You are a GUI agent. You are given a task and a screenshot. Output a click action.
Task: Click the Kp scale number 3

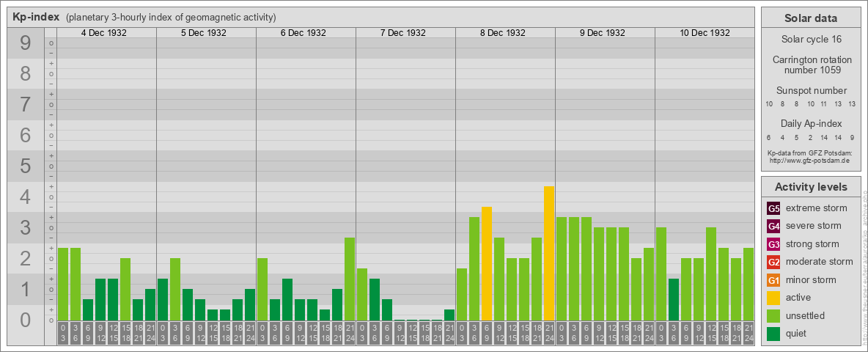click(x=25, y=227)
